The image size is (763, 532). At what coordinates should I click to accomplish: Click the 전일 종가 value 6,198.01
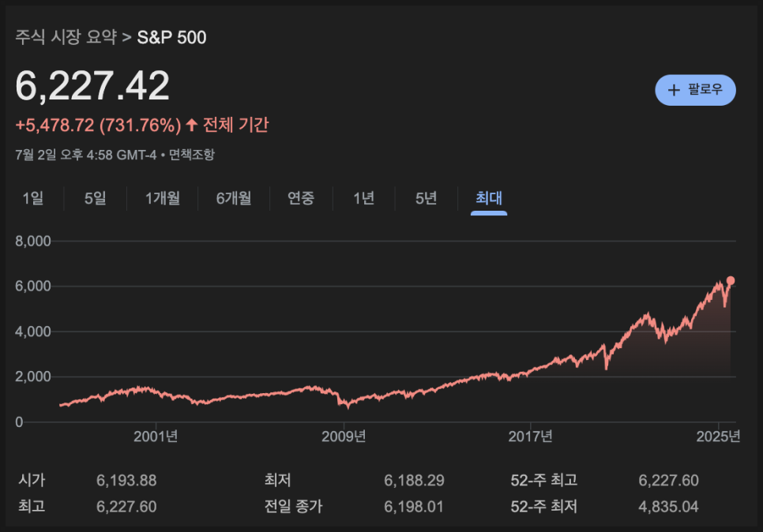414,507
